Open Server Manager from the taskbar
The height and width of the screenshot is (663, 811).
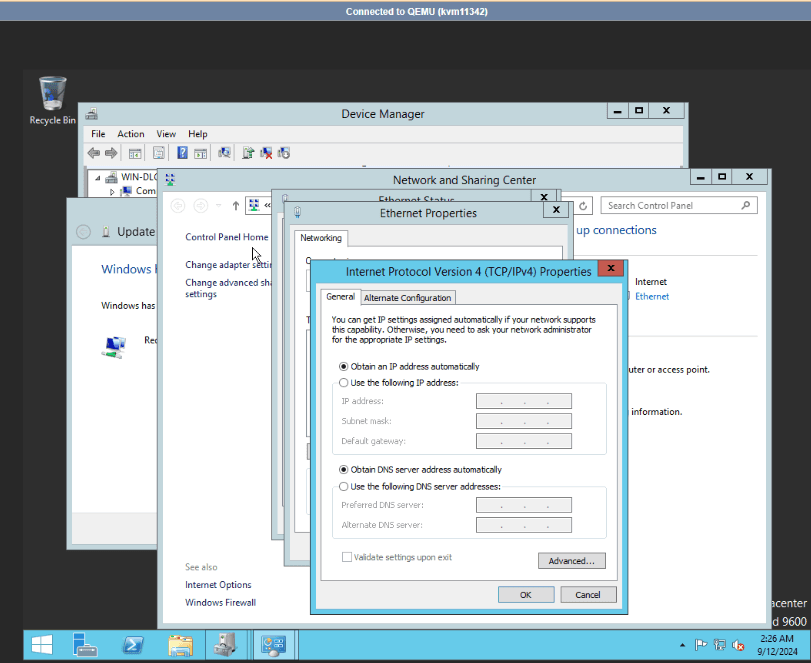(x=85, y=644)
